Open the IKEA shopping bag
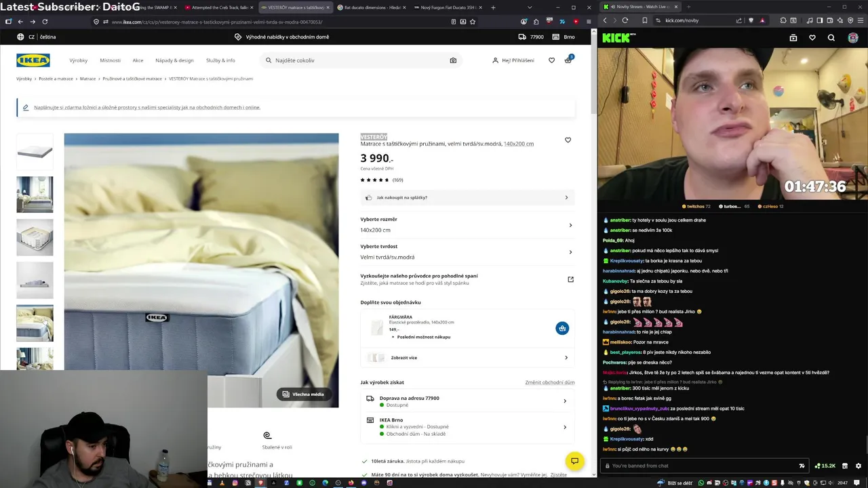 (x=568, y=60)
